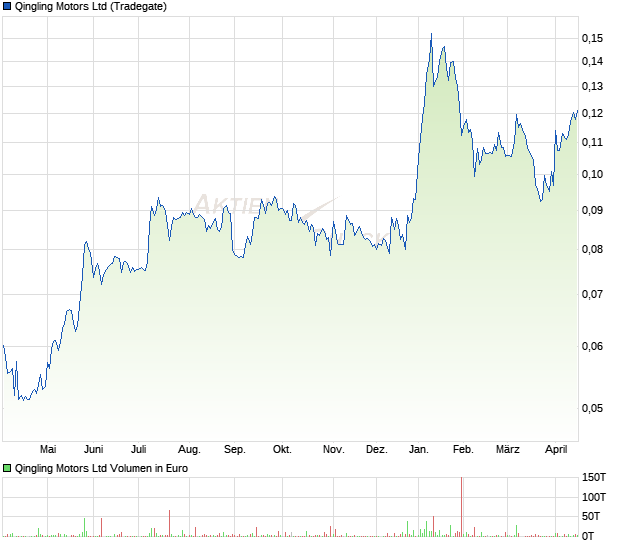The image size is (620, 546).
Task: Click the blue legend square for Qingling Motors
Action: coord(7,6)
